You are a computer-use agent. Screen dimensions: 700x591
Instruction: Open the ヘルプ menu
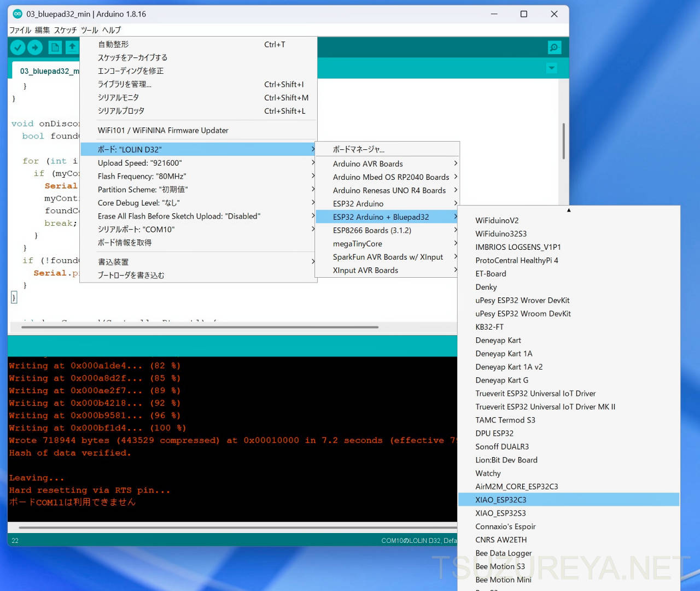pyautogui.click(x=112, y=30)
